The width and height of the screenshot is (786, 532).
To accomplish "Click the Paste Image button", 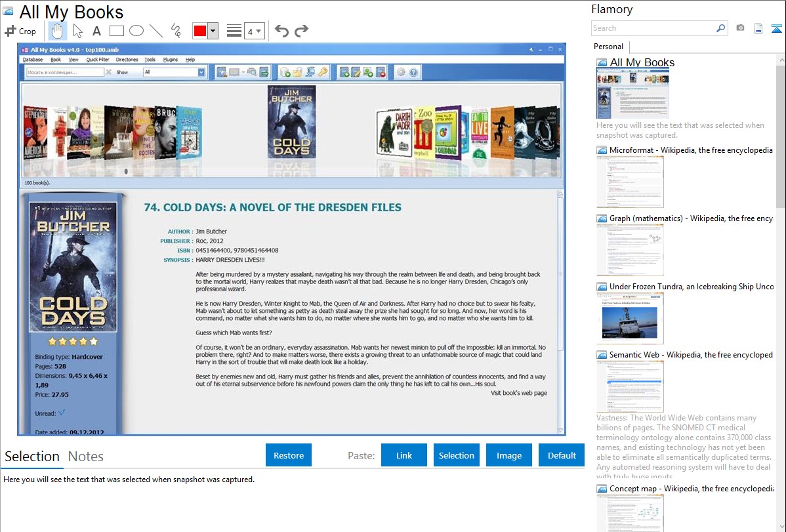I will click(508, 455).
